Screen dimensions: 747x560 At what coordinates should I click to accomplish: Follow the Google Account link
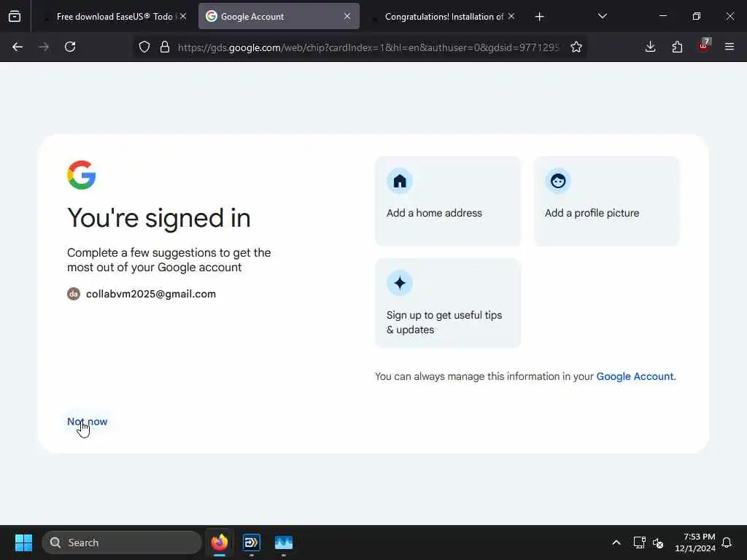[636, 376]
